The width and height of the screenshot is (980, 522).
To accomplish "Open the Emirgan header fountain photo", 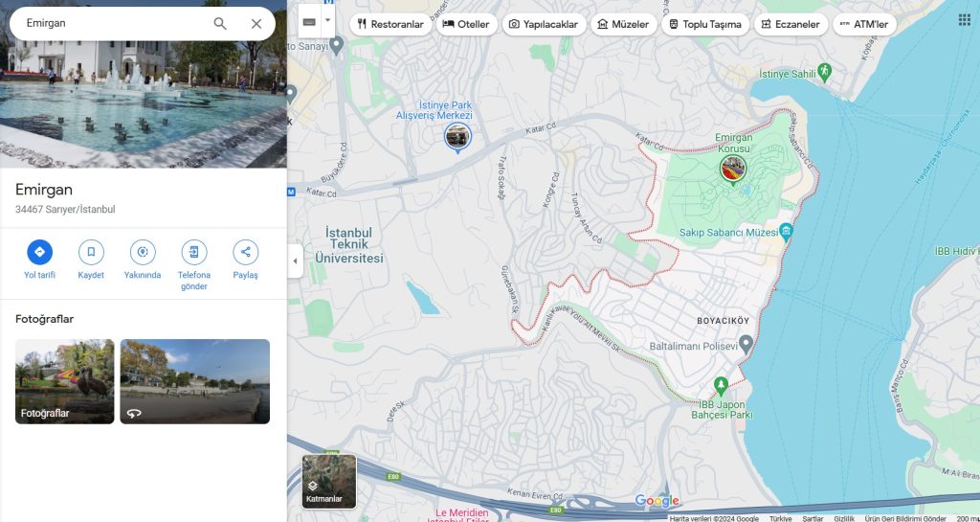I will 144,106.
